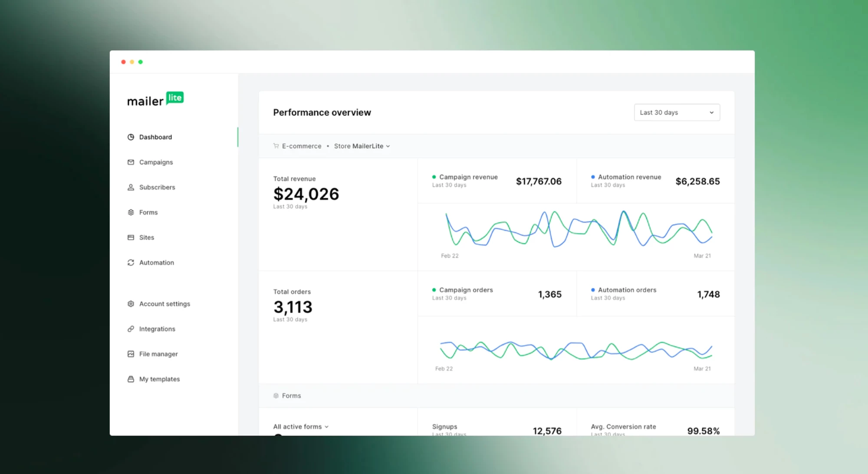Image resolution: width=868 pixels, height=474 pixels.
Task: Click the Integrations sidebar link
Action: coord(157,329)
